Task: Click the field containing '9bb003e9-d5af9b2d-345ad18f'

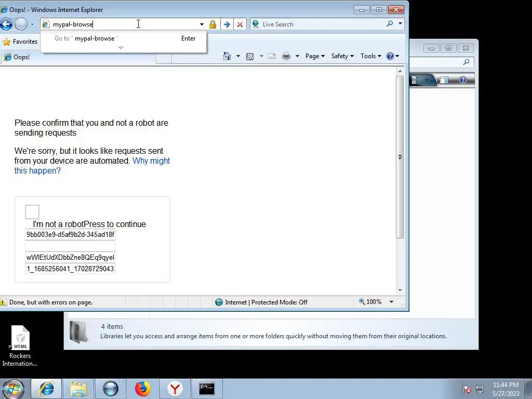Action: (70, 234)
